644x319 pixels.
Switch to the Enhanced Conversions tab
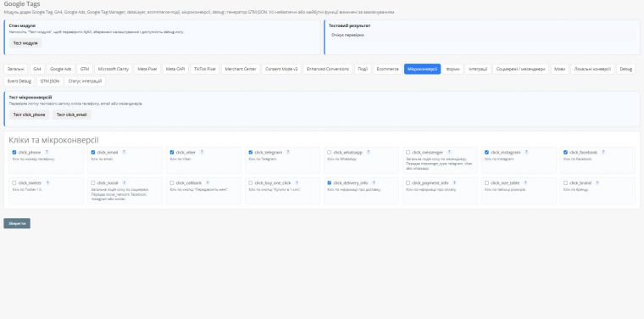(328, 69)
